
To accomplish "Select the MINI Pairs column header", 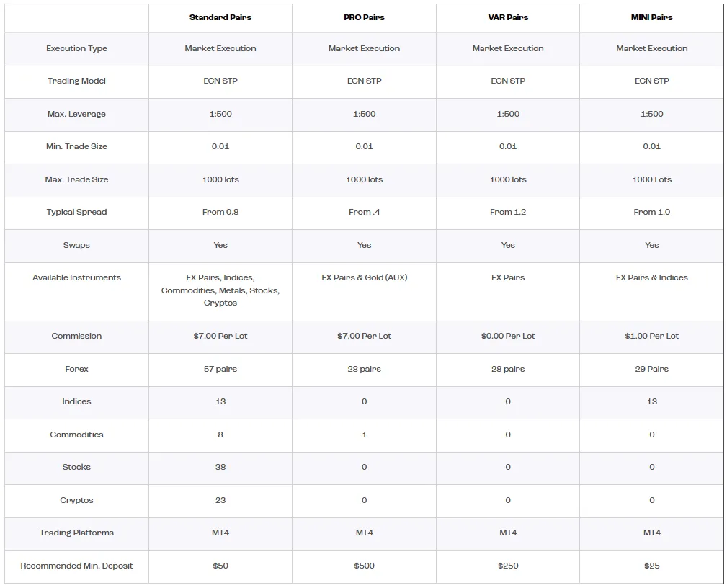I will (651, 17).
